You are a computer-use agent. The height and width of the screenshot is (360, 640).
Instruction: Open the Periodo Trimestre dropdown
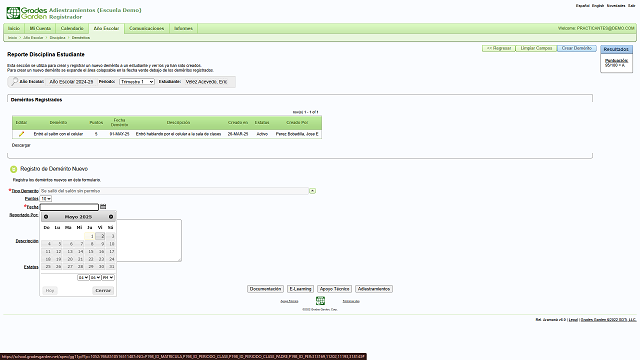click(x=137, y=82)
